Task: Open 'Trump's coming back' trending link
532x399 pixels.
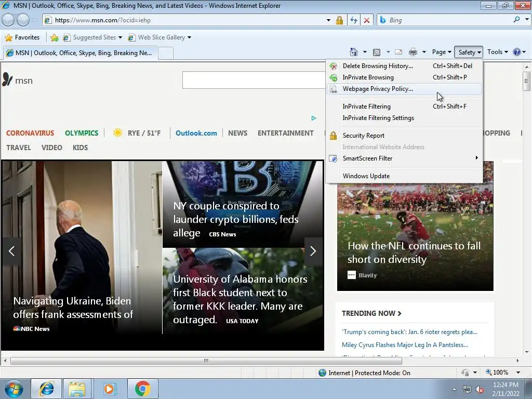Action: pos(409,332)
